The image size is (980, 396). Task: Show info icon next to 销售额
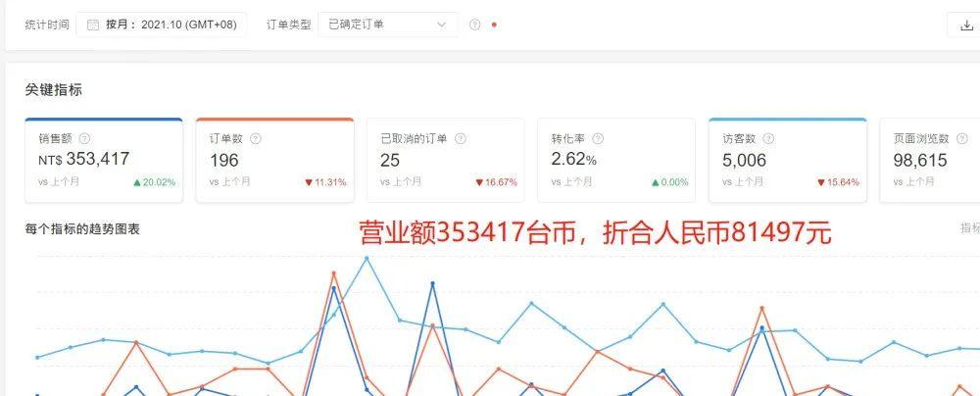click(85, 138)
